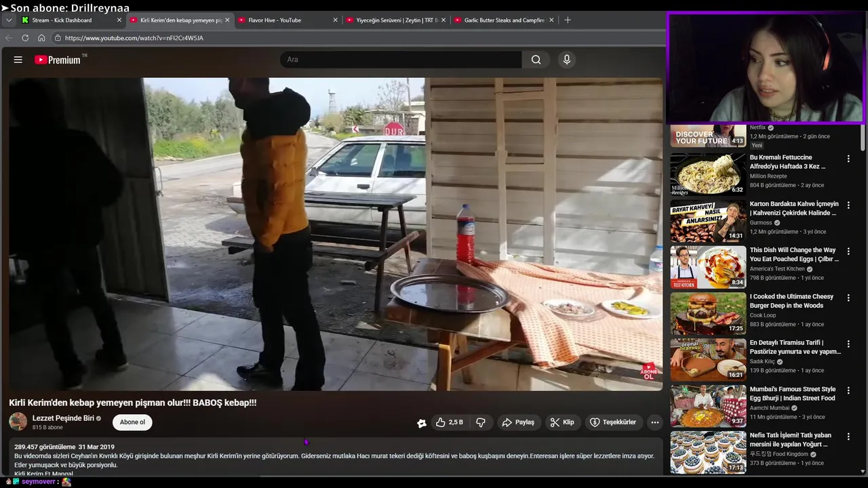The width and height of the screenshot is (868, 488).
Task: Open Mumbai's Famous Street Style Egg Bhurji thumbnail
Action: [708, 406]
